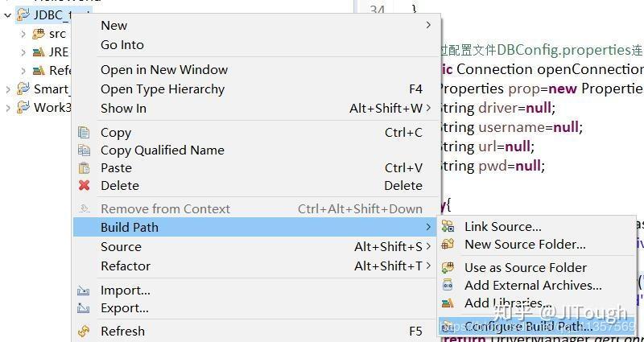Screen dimensions: 644x342
Task: Expand the src folder tree node
Action: coord(23,34)
